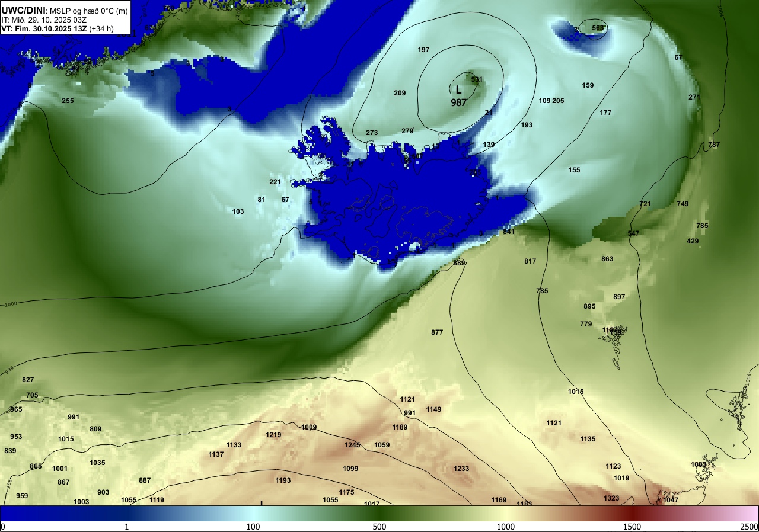Click the 809 value in the southwest
759x532 pixels.
[95, 429]
